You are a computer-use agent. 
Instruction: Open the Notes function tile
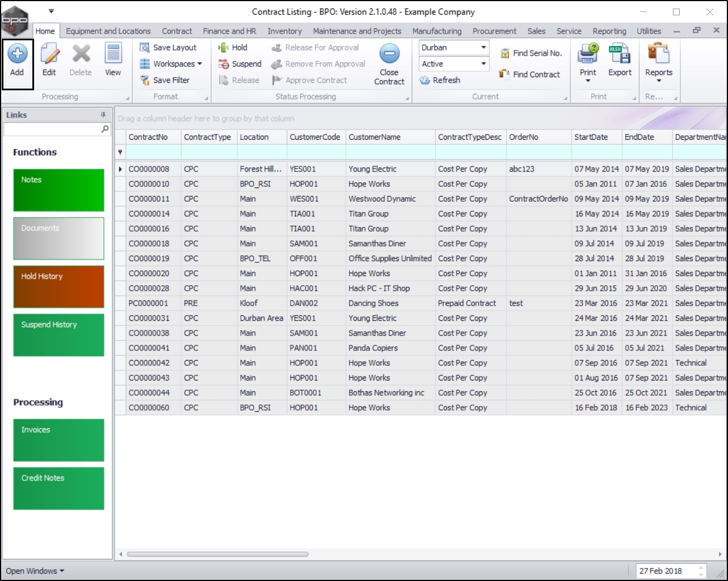click(x=58, y=190)
